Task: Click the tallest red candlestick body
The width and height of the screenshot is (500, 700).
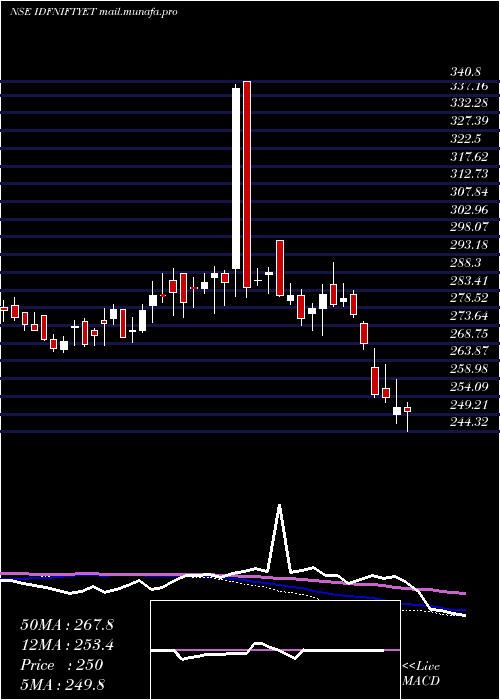Action: (247, 184)
